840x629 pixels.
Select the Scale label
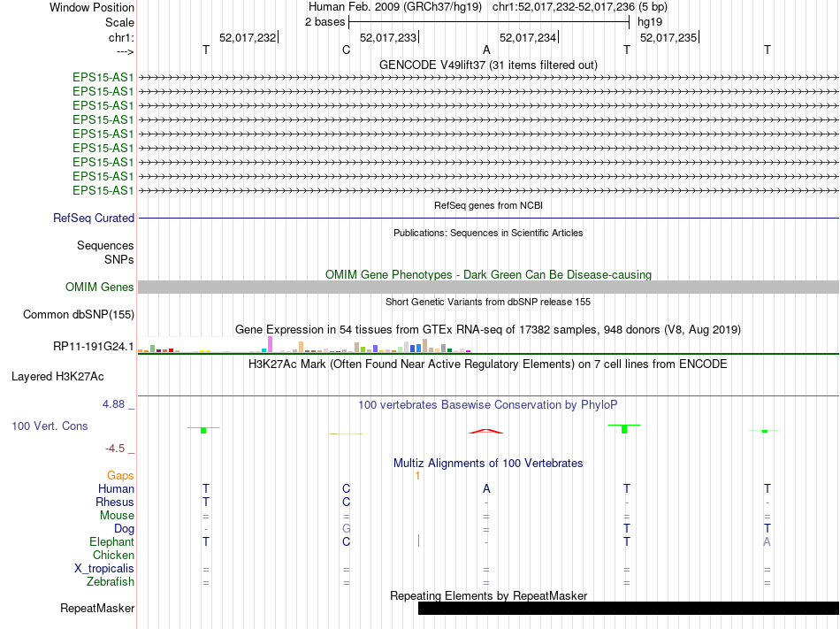pos(119,22)
